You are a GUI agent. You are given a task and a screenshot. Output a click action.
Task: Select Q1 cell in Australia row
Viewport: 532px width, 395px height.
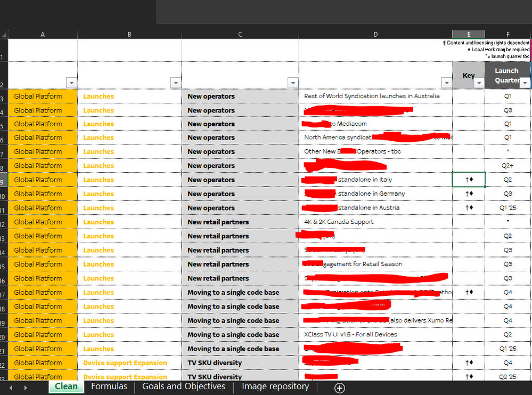click(x=508, y=96)
